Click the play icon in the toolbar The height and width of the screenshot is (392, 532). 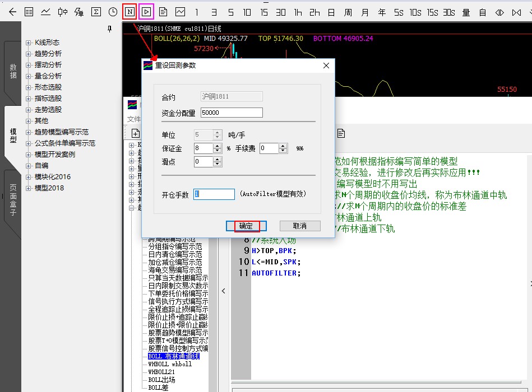pos(146,11)
